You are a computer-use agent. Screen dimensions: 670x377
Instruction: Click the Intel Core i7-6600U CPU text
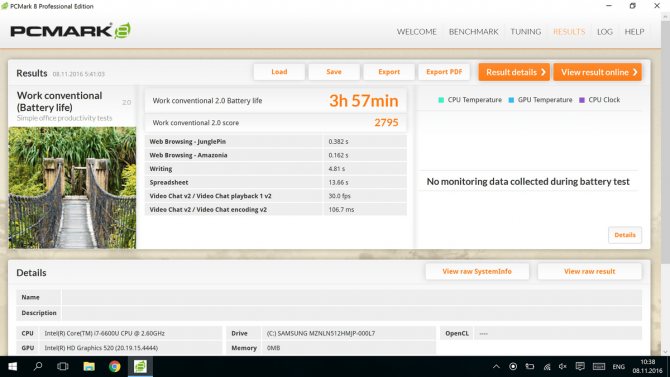point(104,333)
